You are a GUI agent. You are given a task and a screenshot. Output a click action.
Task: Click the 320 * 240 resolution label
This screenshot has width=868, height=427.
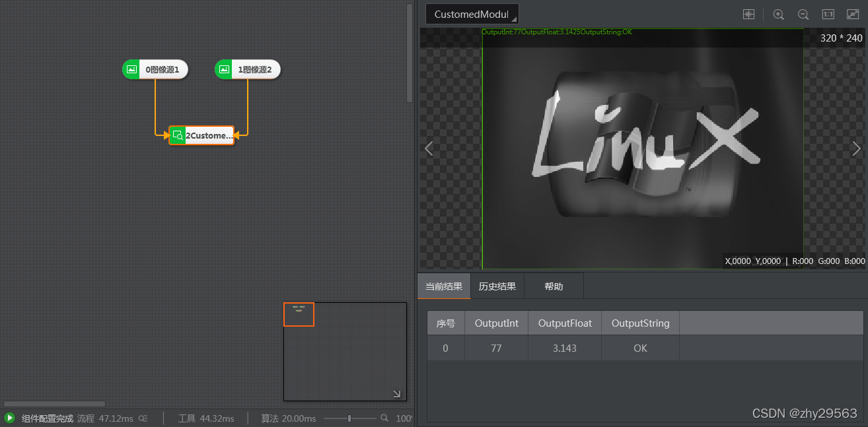pyautogui.click(x=841, y=38)
